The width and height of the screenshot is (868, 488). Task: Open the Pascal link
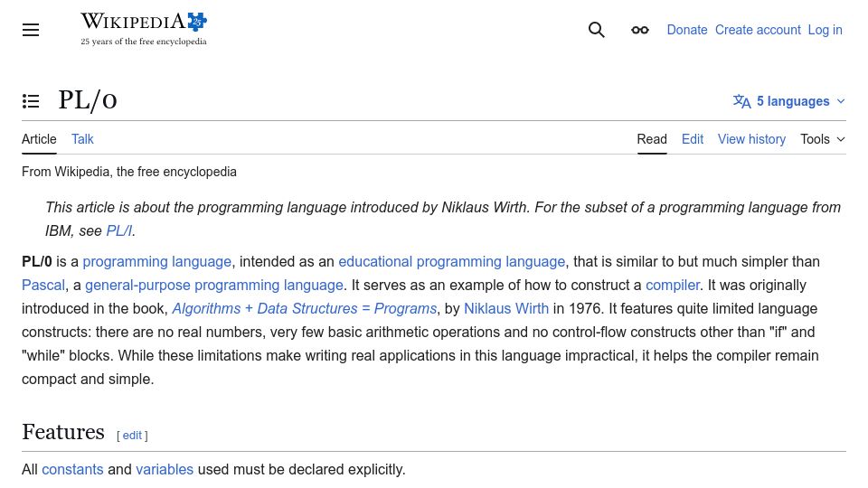click(x=43, y=285)
